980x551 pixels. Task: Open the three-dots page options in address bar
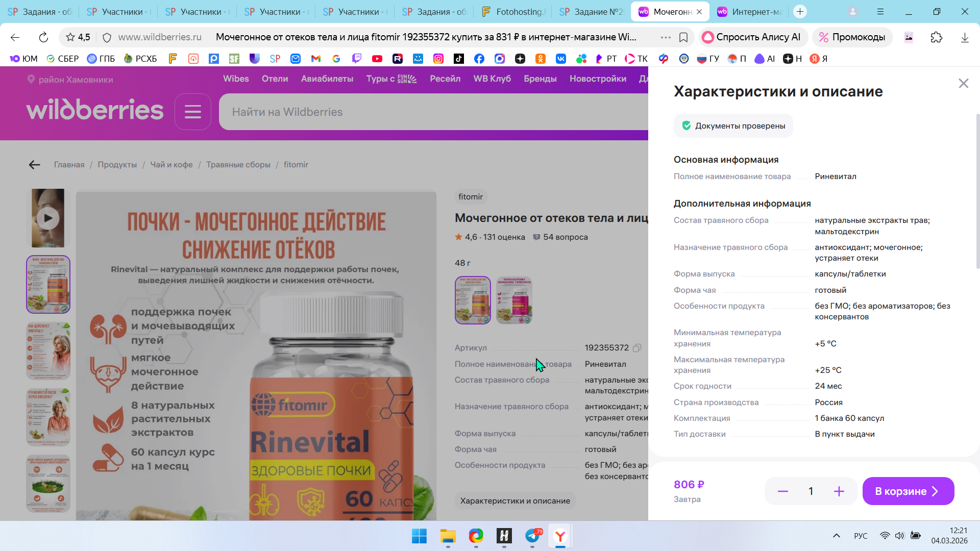point(665,37)
